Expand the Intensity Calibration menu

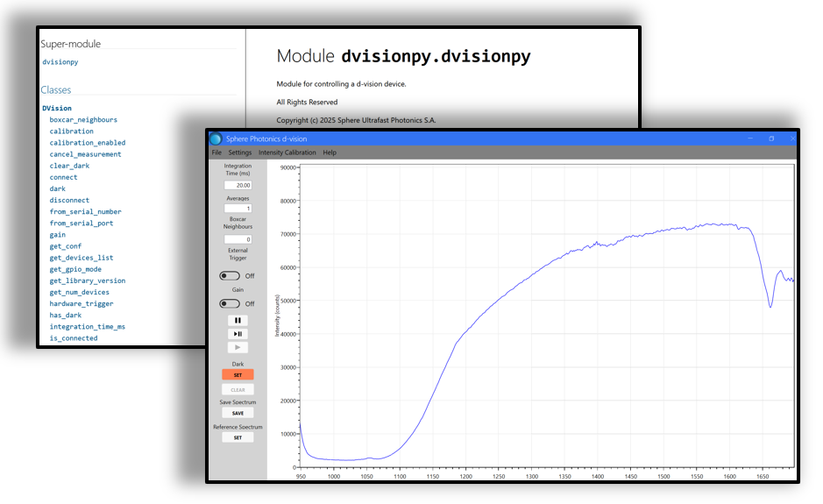pos(287,153)
